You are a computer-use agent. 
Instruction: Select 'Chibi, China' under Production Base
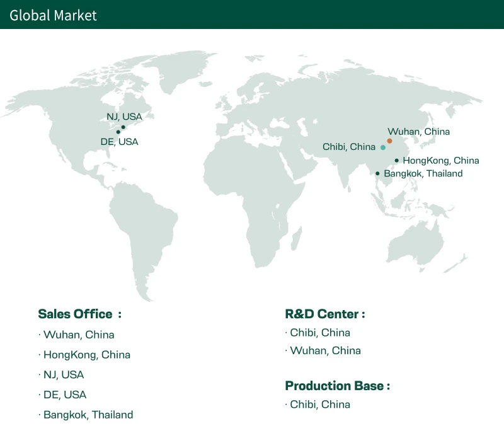click(x=320, y=404)
